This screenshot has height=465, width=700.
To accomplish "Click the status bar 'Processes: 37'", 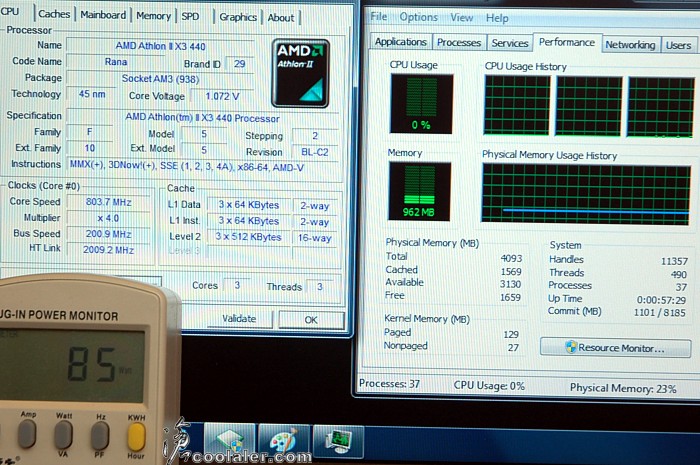I will pos(389,383).
